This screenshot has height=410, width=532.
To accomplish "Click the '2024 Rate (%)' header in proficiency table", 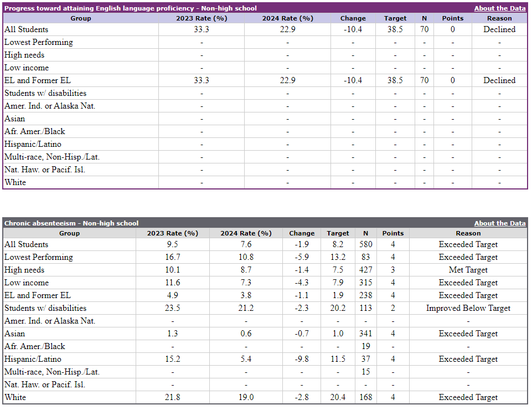I will 287,18.
